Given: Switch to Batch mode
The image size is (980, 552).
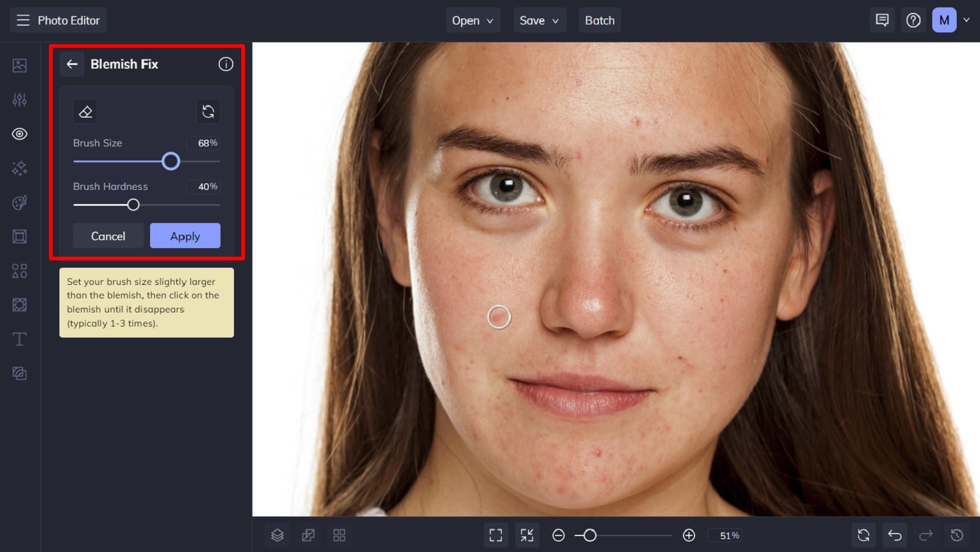Looking at the screenshot, I should [x=600, y=20].
